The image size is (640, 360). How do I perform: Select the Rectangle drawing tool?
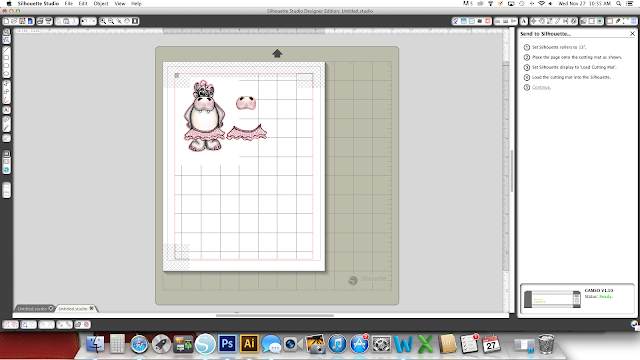pos(7,58)
